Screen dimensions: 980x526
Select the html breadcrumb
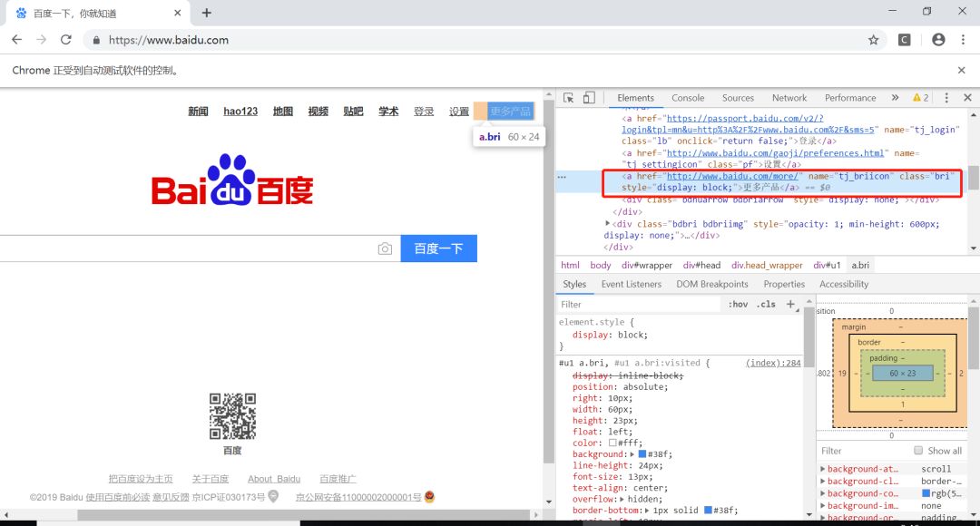(570, 266)
